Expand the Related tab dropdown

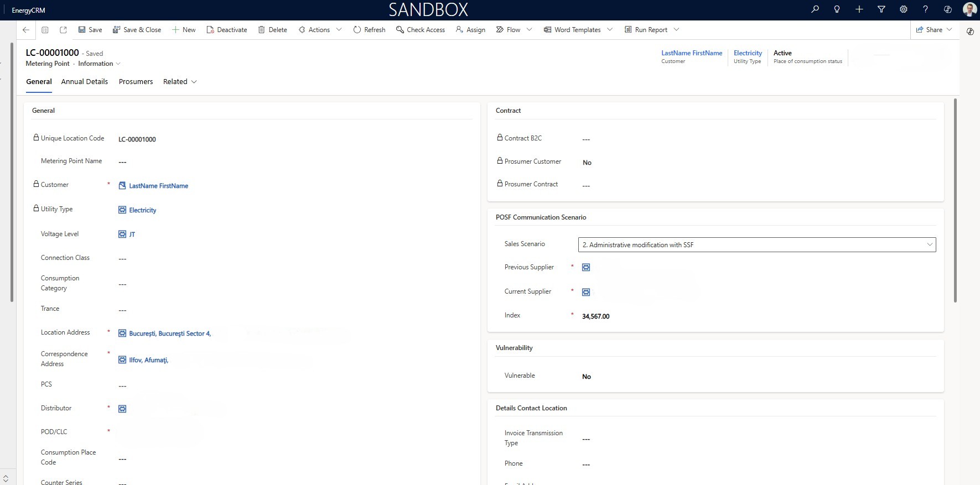180,82
